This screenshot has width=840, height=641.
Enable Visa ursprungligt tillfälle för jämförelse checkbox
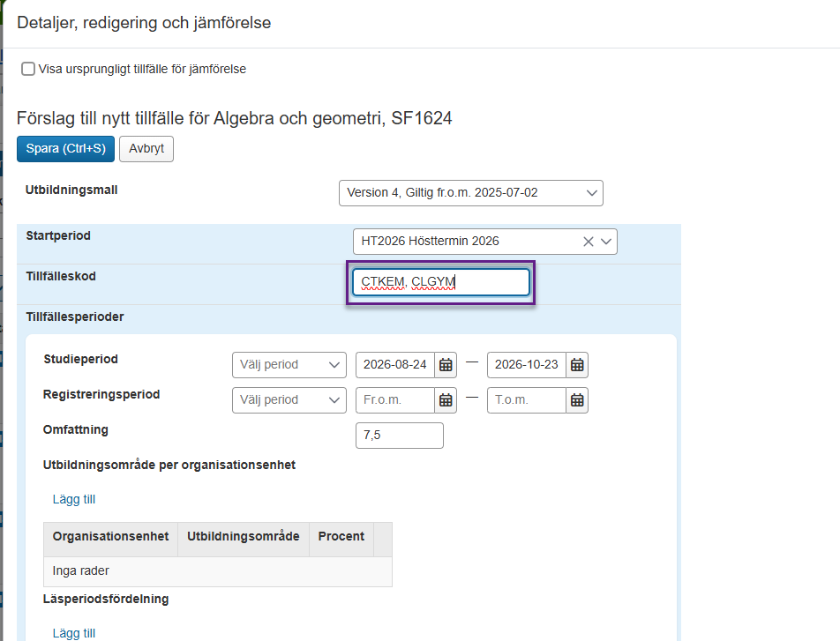pos(28,69)
